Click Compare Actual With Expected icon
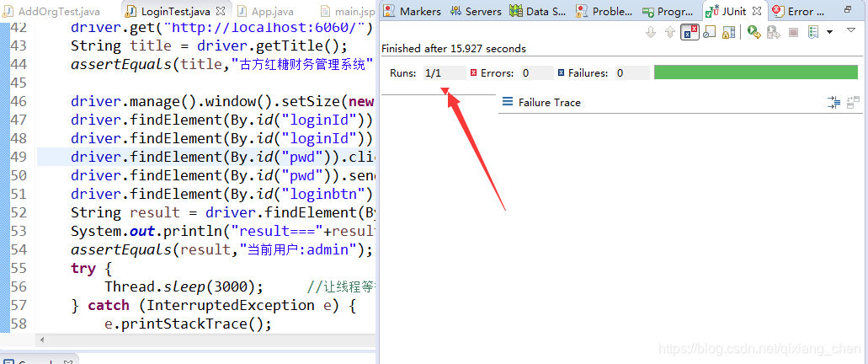 pos(853,102)
